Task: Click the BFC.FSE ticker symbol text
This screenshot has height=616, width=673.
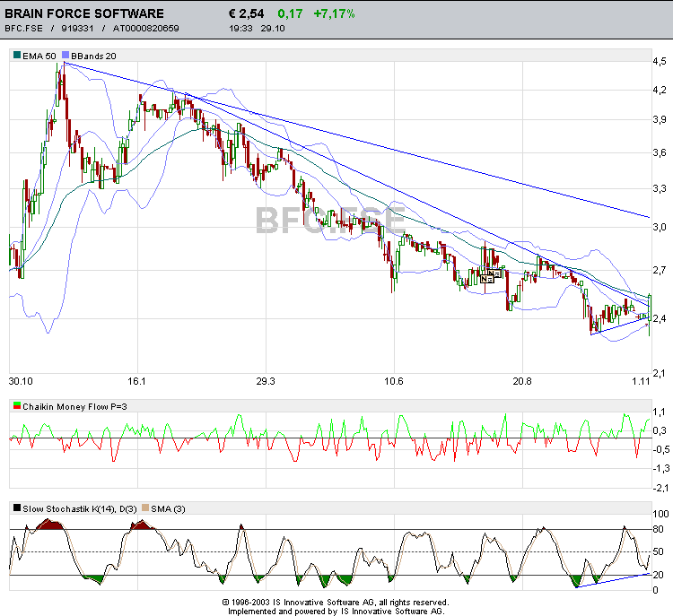Action: [x=23, y=29]
